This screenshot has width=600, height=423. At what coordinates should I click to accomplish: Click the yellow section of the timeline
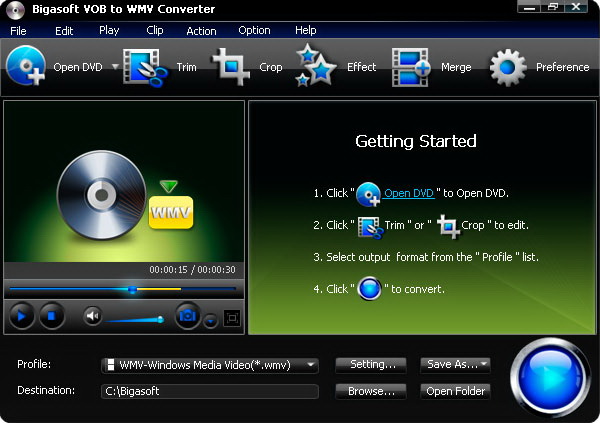159,289
